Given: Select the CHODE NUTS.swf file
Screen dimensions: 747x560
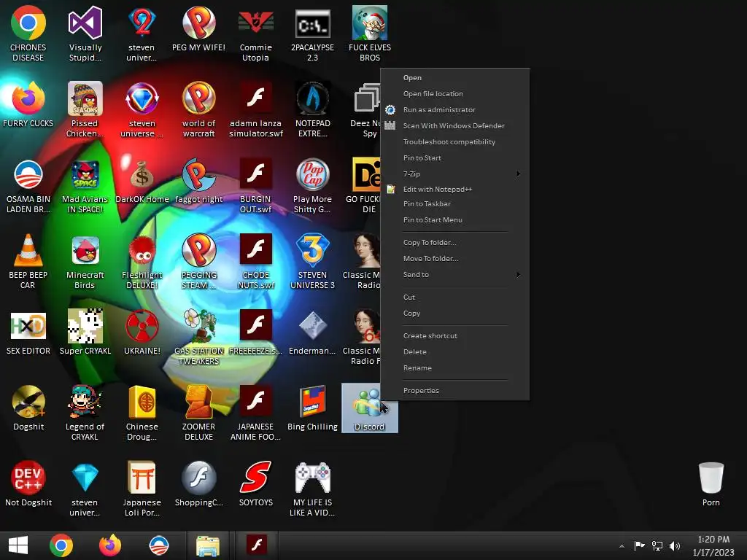Looking at the screenshot, I should click(256, 261).
